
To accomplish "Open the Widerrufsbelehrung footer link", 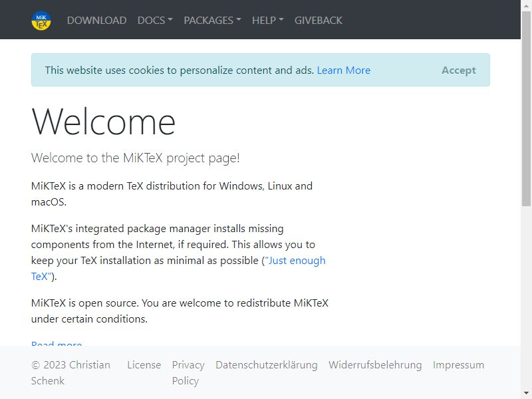I will (x=375, y=365).
